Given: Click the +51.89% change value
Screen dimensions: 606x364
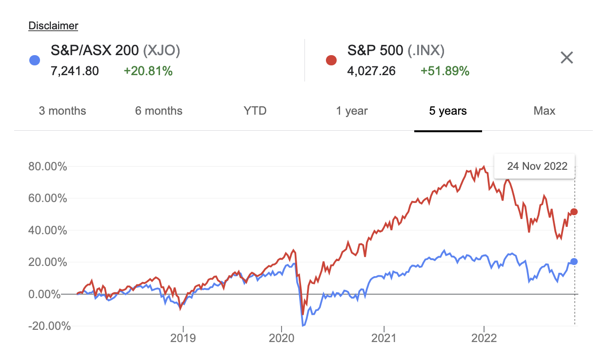Looking at the screenshot, I should click(444, 71).
